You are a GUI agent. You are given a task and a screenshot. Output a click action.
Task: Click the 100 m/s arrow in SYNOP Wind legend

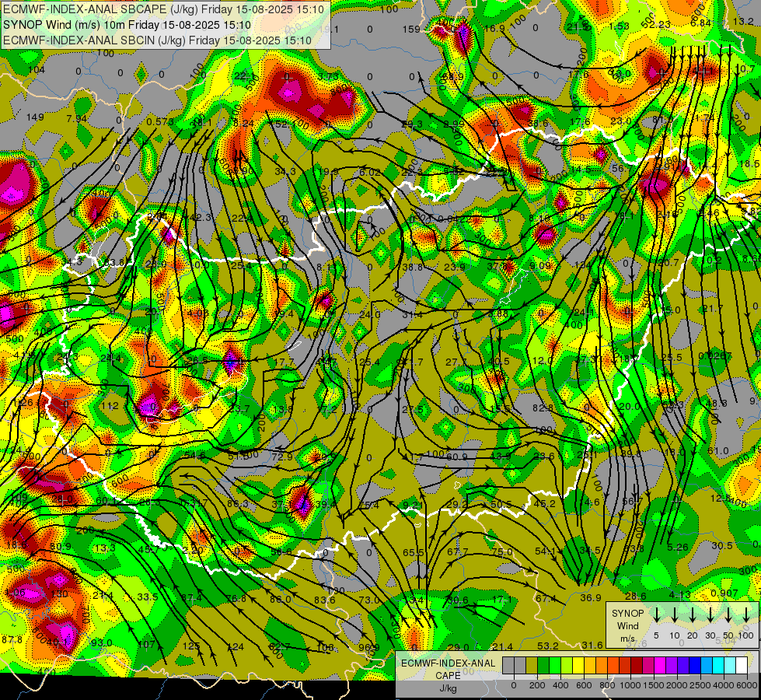[x=746, y=614]
